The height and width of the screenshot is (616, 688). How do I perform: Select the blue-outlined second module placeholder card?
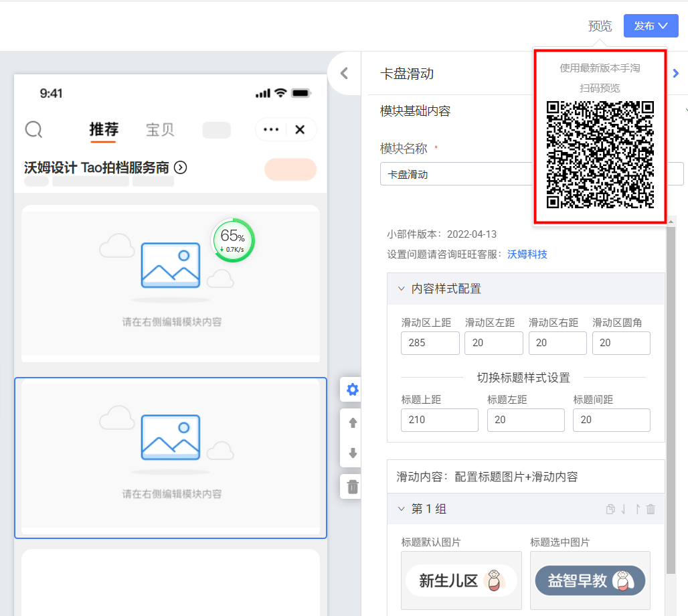[x=171, y=458]
